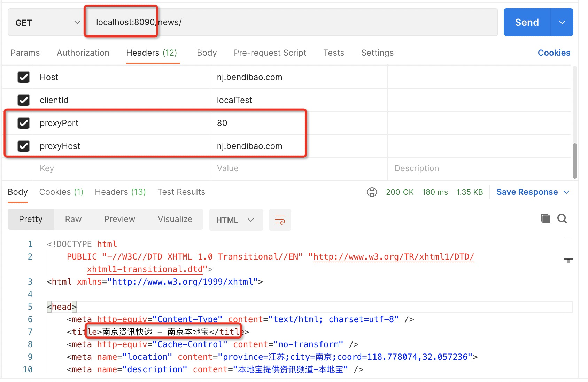Copy response body using the copy icon
This screenshot has height=382, width=588.
[545, 218]
